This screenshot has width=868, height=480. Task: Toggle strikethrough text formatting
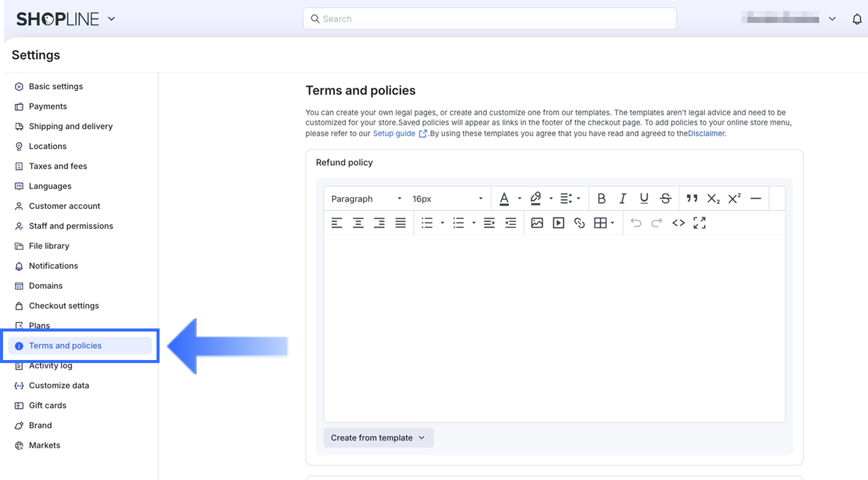click(x=665, y=199)
